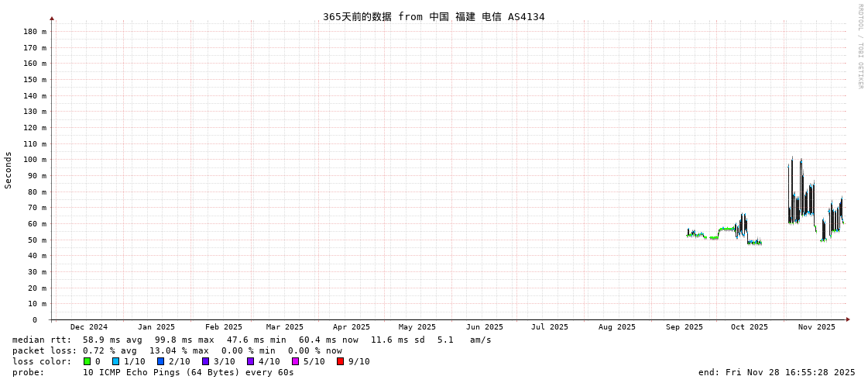The width and height of the screenshot is (868, 383).
Task: Select the Dec 2024 x-axis label
Action: (89, 327)
